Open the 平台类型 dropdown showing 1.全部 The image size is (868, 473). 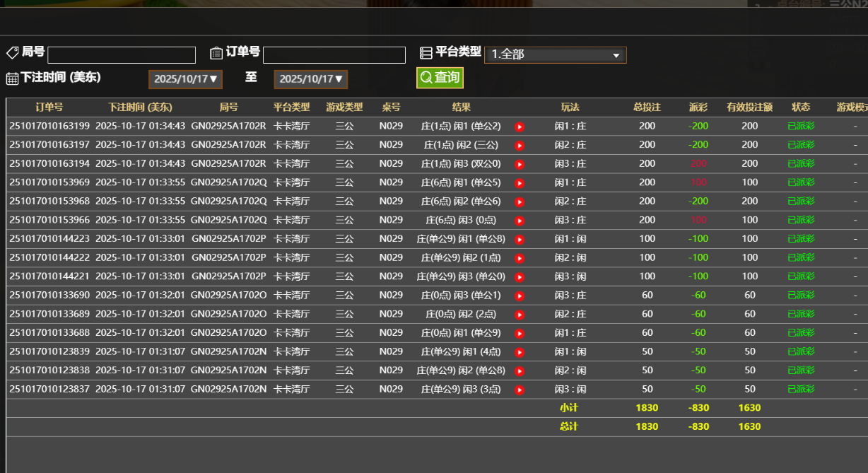(555, 54)
